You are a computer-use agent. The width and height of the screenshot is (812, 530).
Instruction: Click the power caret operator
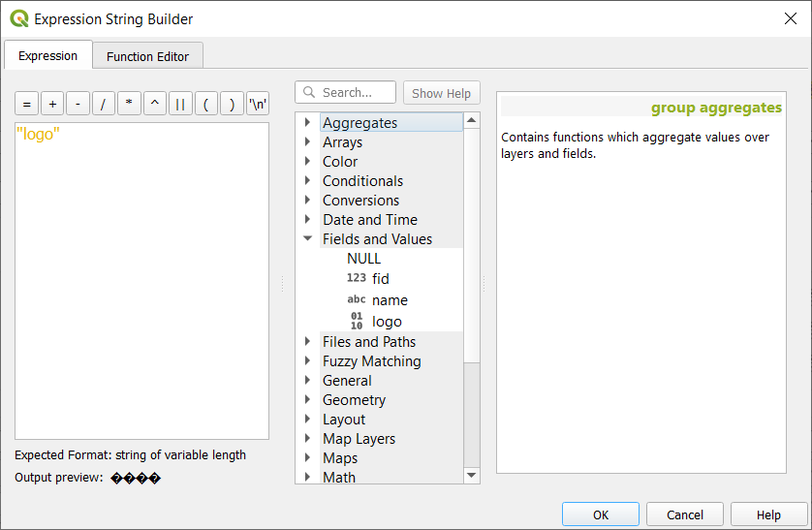click(155, 104)
